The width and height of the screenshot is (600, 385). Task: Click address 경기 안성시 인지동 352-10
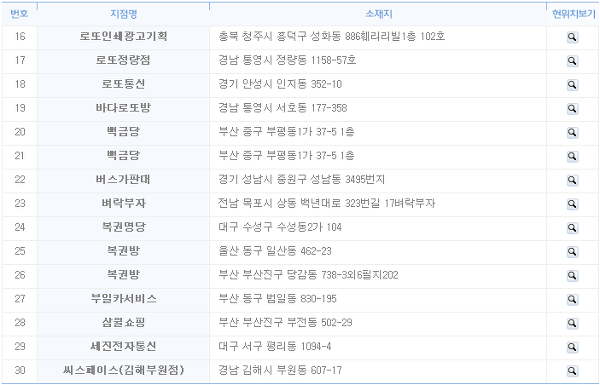click(280, 84)
